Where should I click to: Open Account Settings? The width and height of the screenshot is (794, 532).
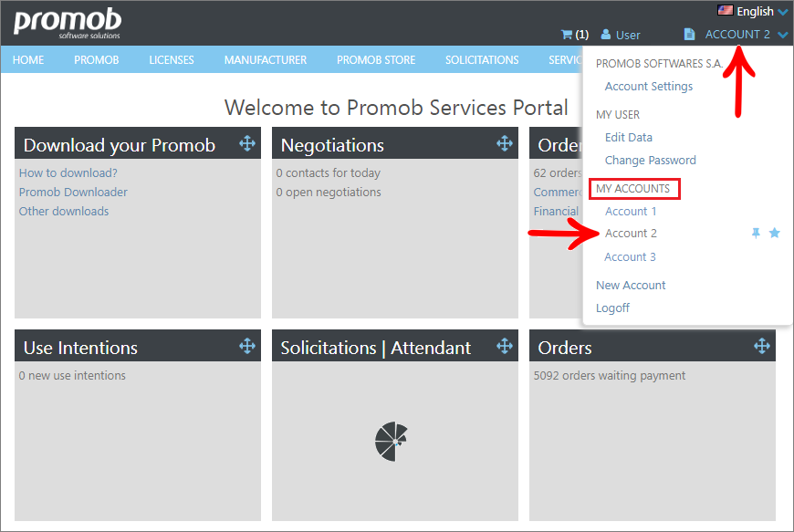pos(649,86)
